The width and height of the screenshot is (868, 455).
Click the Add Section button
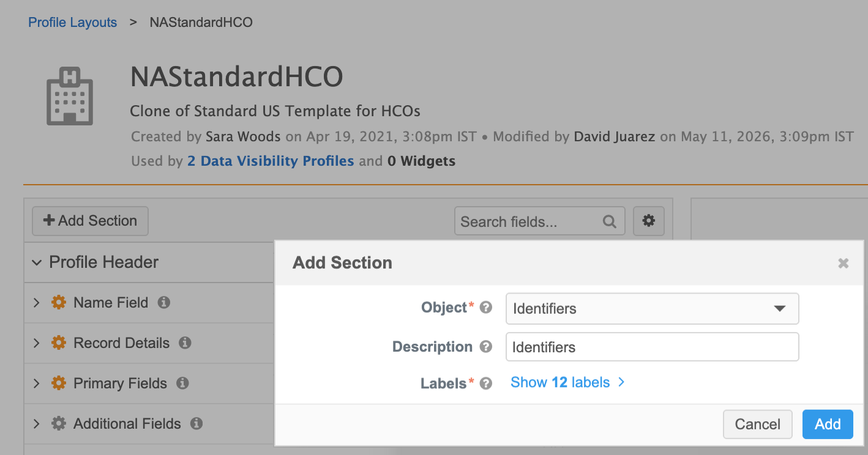(x=90, y=221)
